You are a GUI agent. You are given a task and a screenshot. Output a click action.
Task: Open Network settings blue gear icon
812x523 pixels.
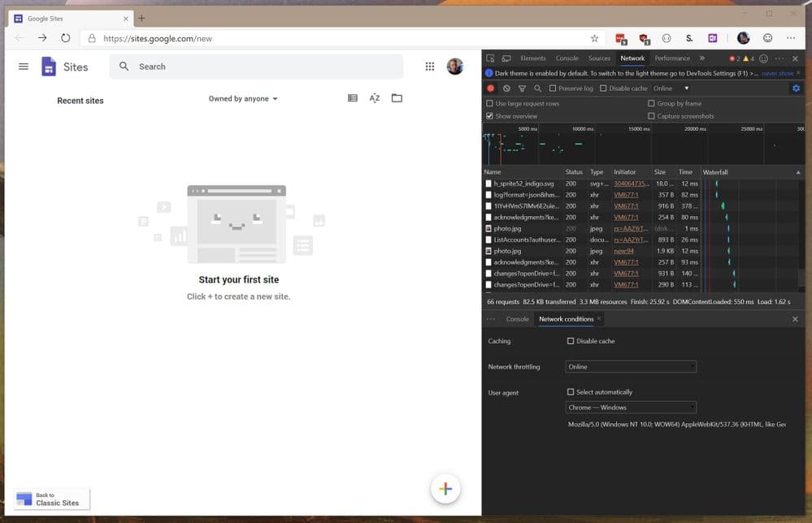(796, 89)
